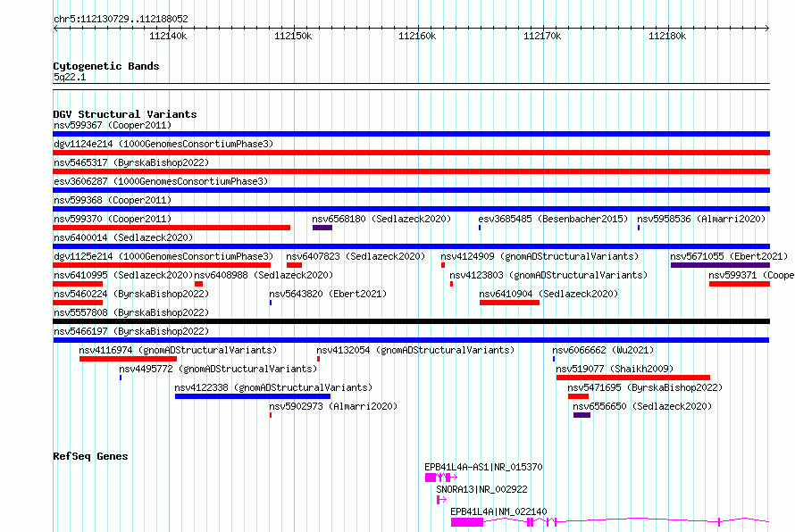Select the purple nsv5671055 (Ebert2021) bar
This screenshot has height=532, width=795.
(x=720, y=265)
